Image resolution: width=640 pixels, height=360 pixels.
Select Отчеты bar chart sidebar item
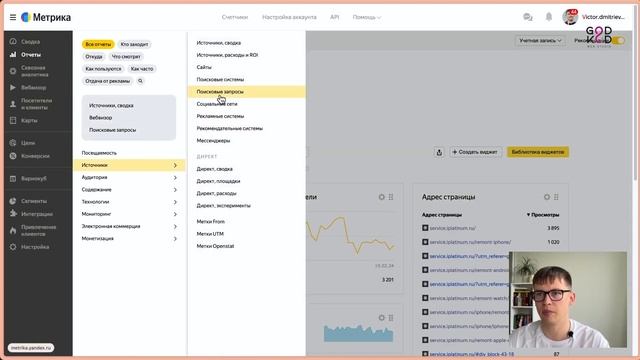pos(31,54)
